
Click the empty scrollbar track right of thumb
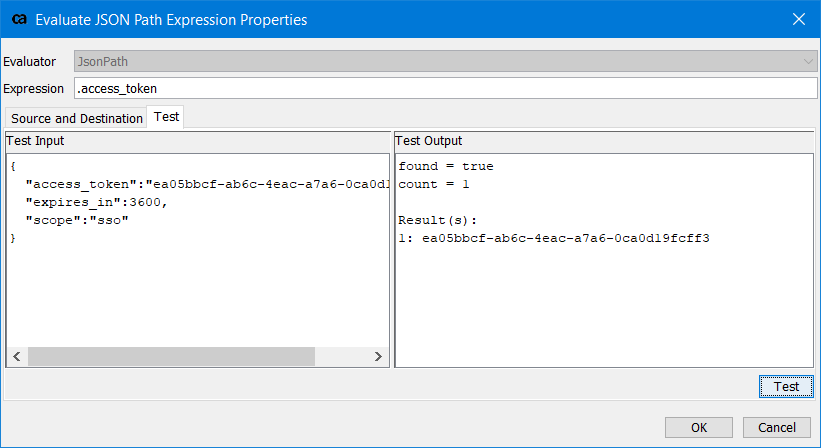click(x=341, y=356)
